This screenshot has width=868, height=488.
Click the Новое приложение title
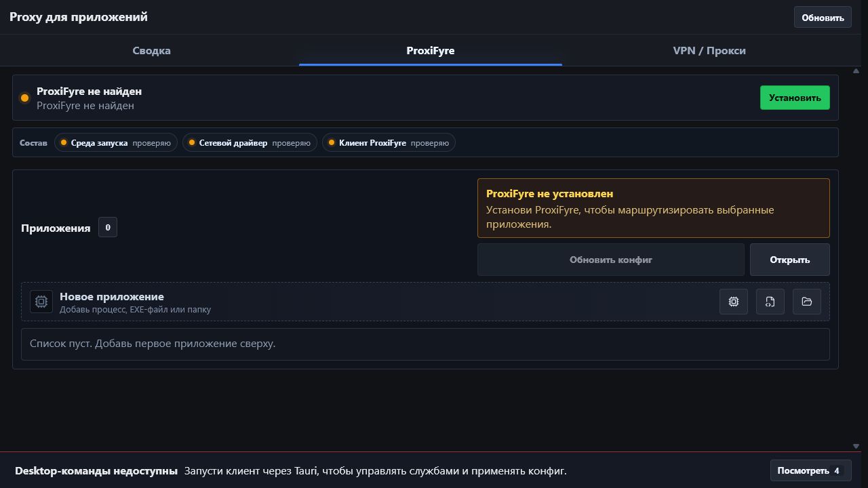pos(112,296)
